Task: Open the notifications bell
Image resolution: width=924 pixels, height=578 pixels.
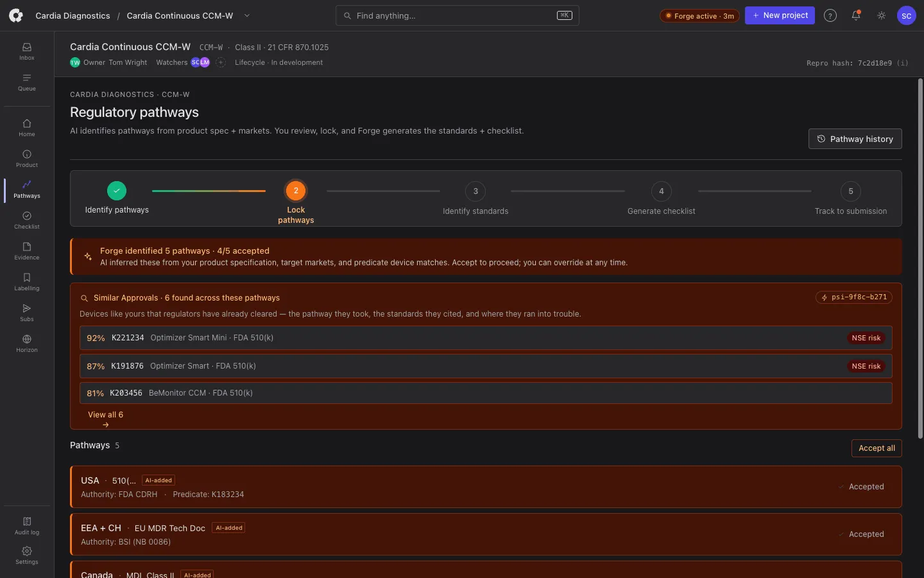Action: (x=856, y=15)
